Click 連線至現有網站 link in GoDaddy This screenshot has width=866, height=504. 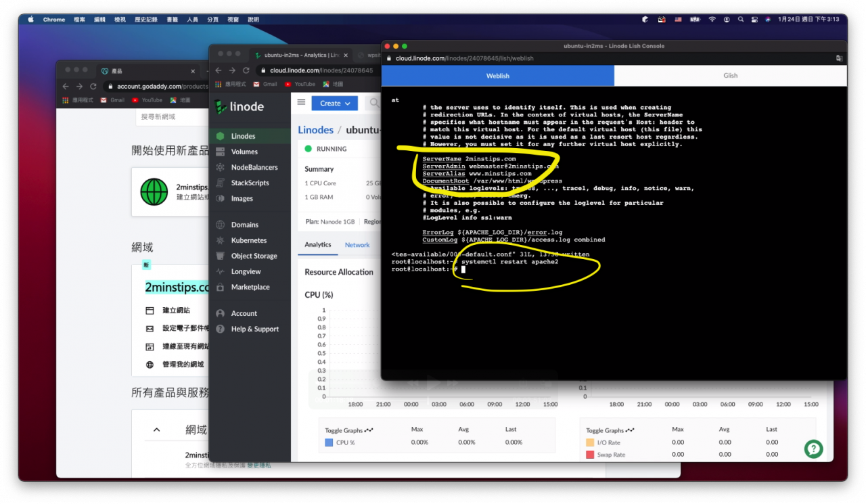[185, 346]
